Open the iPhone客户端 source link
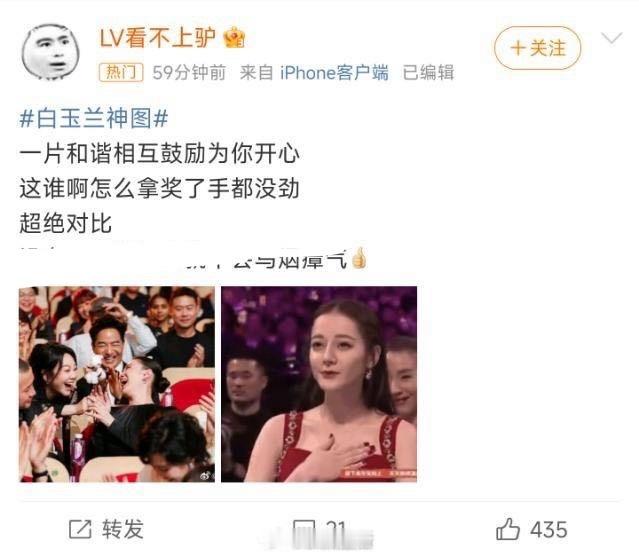The width and height of the screenshot is (639, 556). pyautogui.click(x=334, y=73)
